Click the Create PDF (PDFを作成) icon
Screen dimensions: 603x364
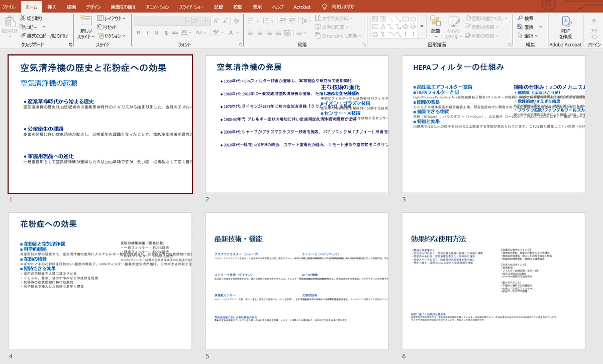(x=566, y=22)
